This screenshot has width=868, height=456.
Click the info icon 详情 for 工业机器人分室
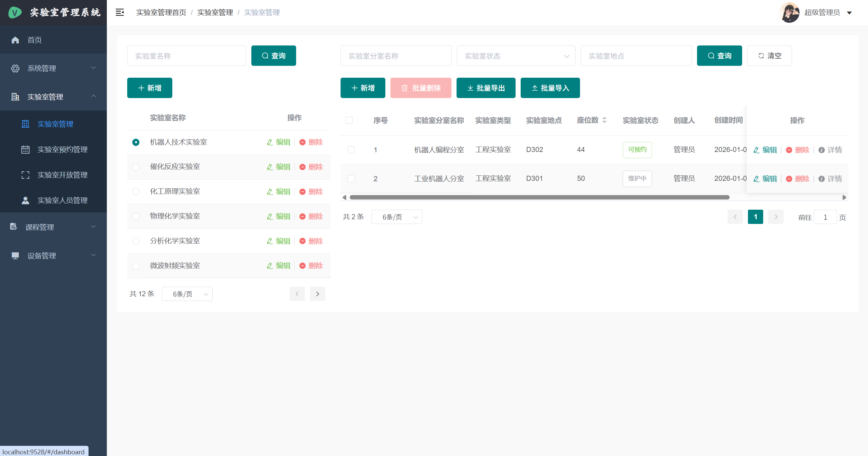click(x=822, y=179)
